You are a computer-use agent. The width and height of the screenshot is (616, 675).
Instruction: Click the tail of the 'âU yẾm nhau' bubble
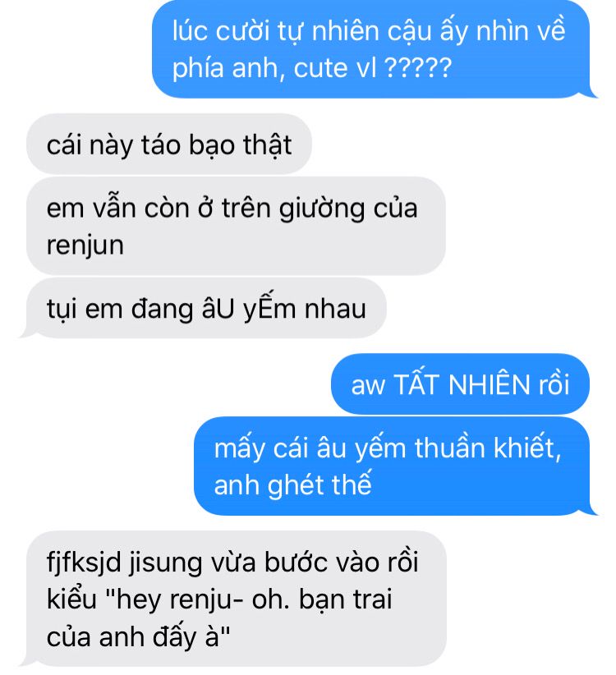coord(25,333)
